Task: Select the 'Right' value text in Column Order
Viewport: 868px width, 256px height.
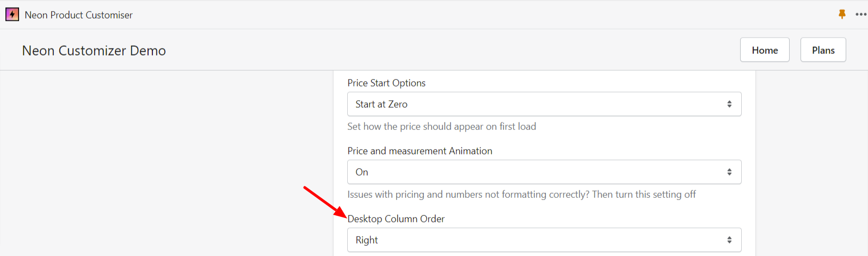Action: 367,240
